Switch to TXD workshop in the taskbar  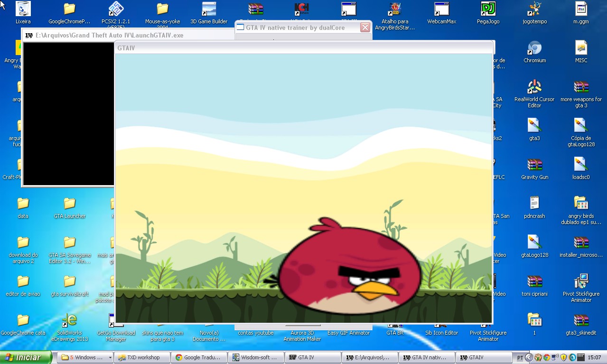[142, 357]
